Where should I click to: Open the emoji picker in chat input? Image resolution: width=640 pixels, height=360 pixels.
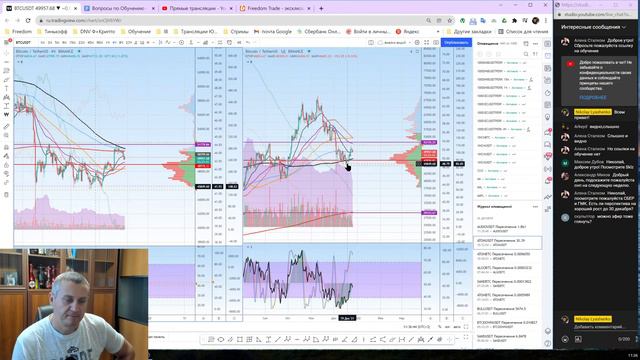[565, 339]
